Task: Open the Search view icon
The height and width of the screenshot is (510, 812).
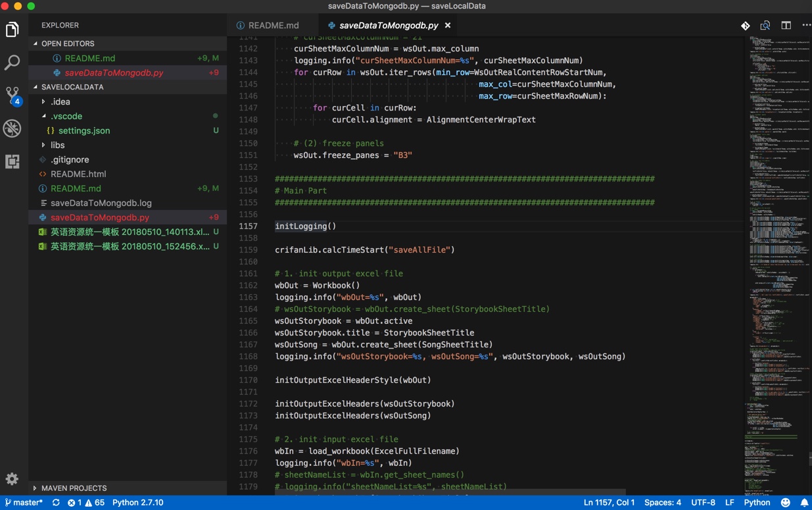Action: point(12,63)
